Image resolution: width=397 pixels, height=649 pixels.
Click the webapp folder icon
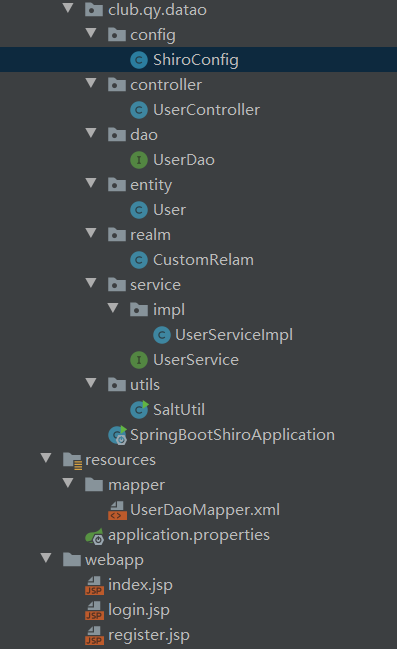72,560
